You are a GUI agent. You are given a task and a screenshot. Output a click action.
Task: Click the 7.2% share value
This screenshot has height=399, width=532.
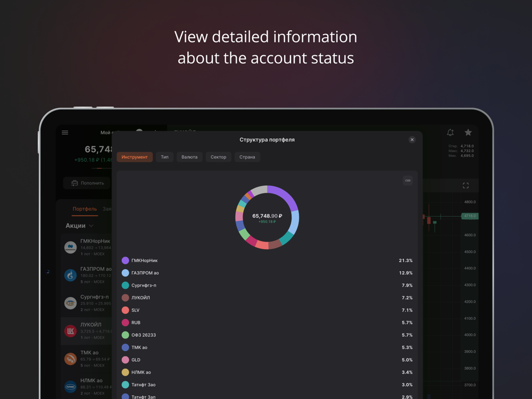(x=407, y=298)
